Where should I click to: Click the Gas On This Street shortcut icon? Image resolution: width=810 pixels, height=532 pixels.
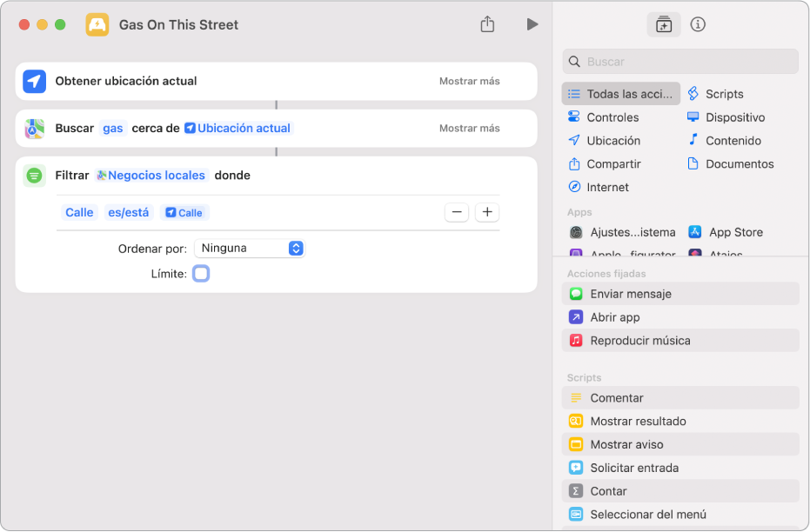[97, 24]
